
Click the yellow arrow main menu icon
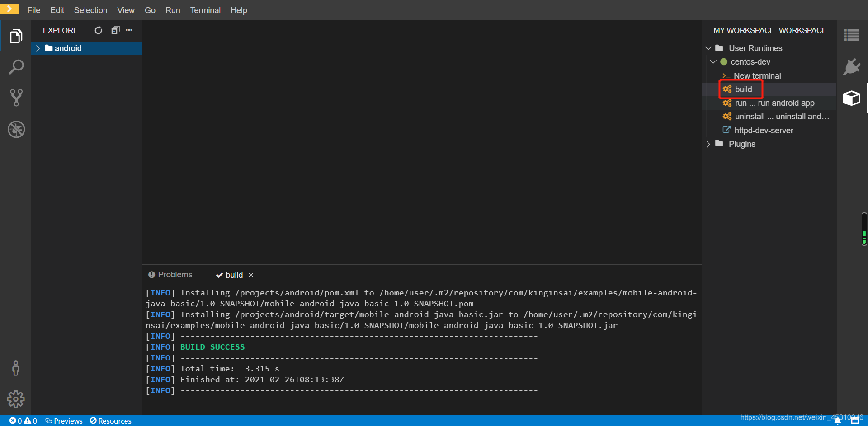point(9,9)
